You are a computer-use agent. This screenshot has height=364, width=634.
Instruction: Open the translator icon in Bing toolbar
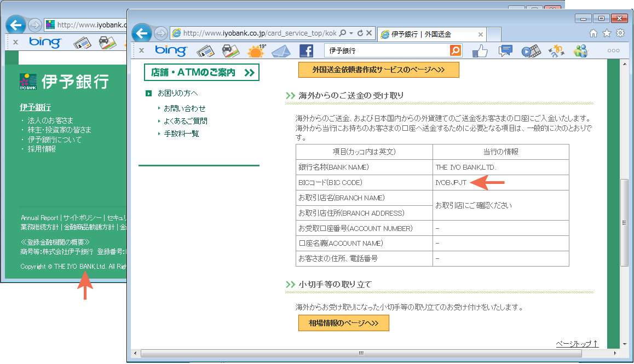[x=556, y=51]
